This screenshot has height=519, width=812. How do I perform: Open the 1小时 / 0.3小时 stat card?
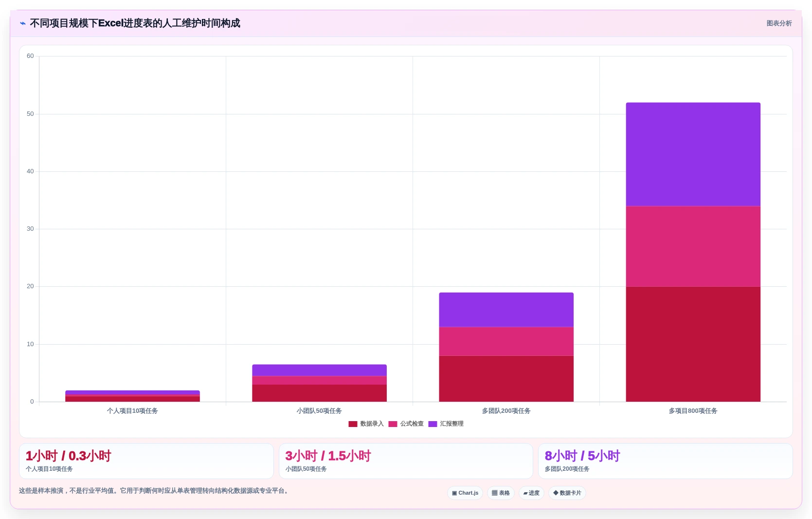(x=146, y=461)
